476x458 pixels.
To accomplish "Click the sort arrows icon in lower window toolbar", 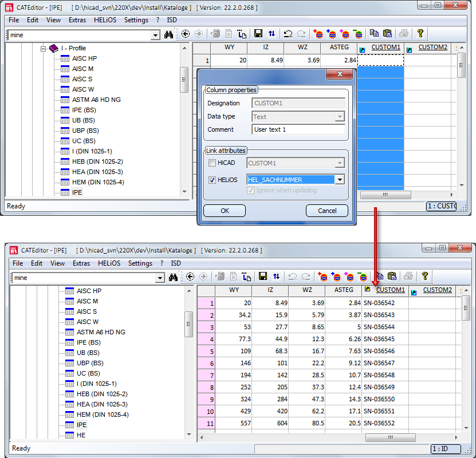I will pos(277,277).
